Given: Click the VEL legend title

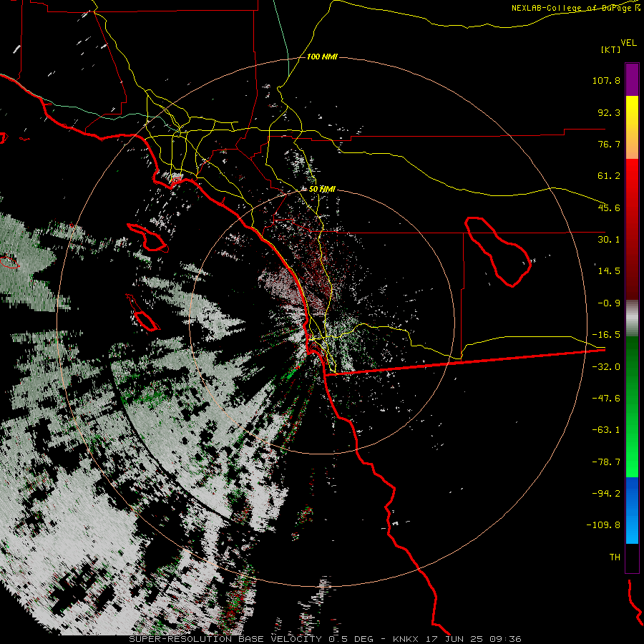Looking at the screenshot, I should click(x=629, y=43).
